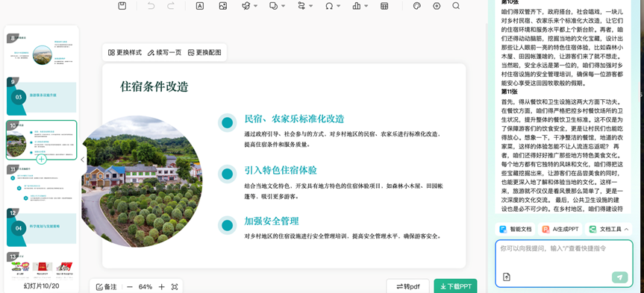Click 幻灯片10/20 slide counter
Viewport: 644px width, 293px height.
click(x=42, y=286)
